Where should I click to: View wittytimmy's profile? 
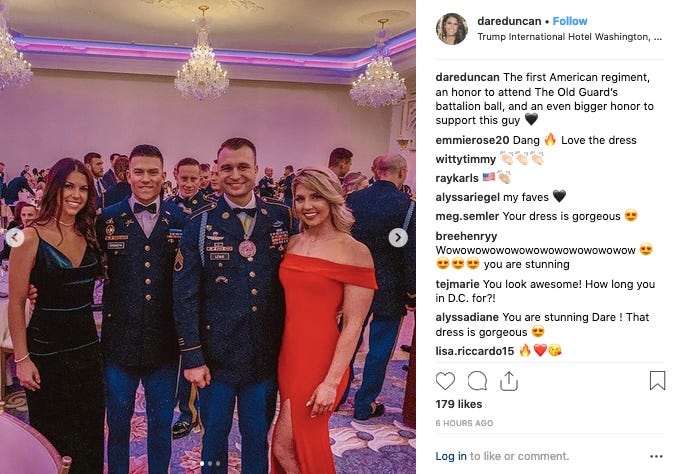466,159
